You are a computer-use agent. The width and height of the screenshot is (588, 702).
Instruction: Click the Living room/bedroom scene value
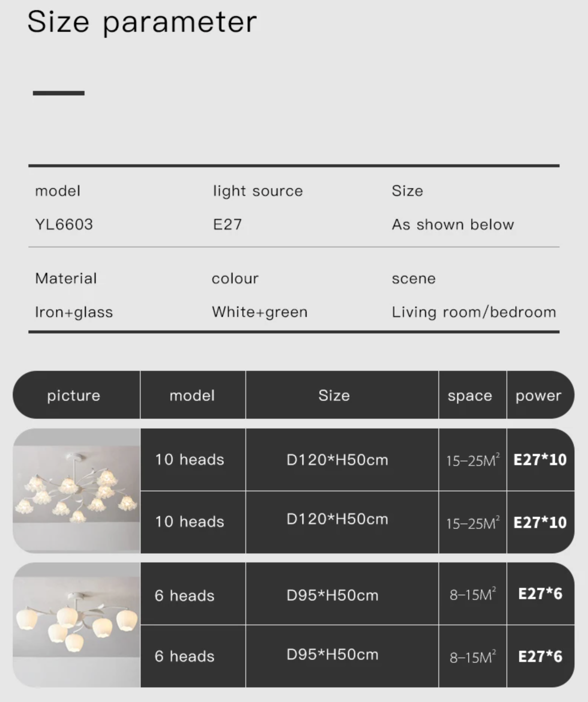pyautogui.click(x=474, y=312)
